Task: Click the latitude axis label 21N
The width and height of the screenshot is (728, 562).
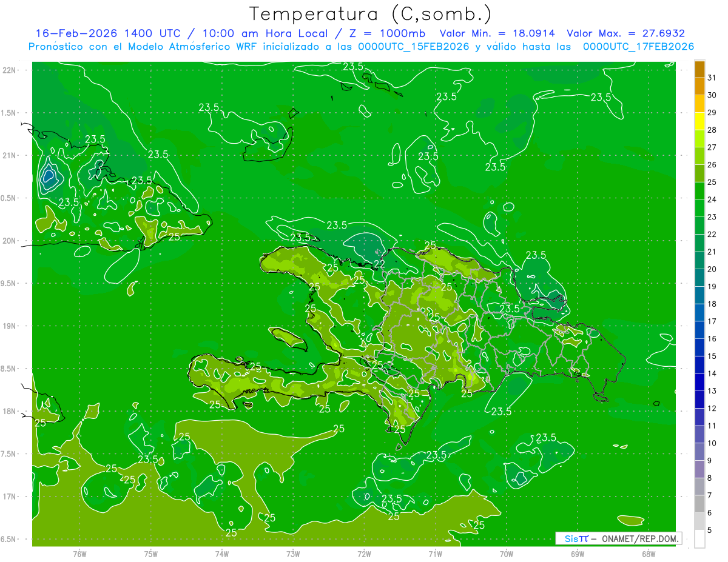Action: coord(10,156)
